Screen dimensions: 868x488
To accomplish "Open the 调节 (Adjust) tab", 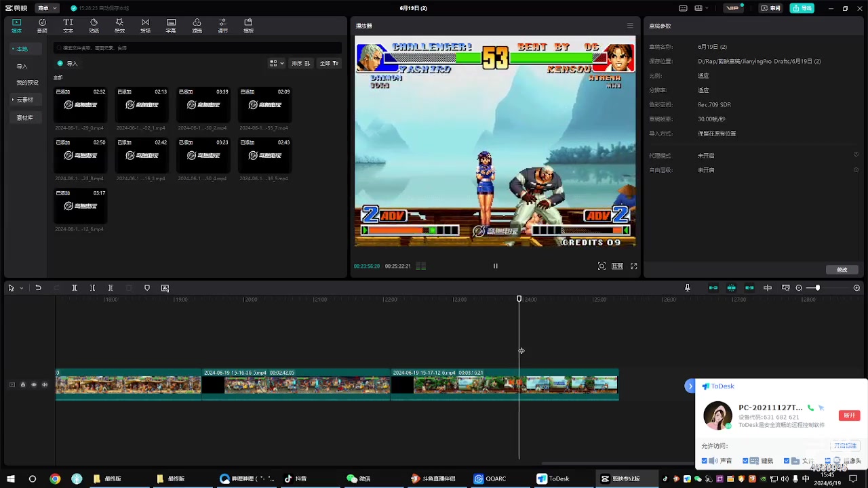I will tap(222, 26).
